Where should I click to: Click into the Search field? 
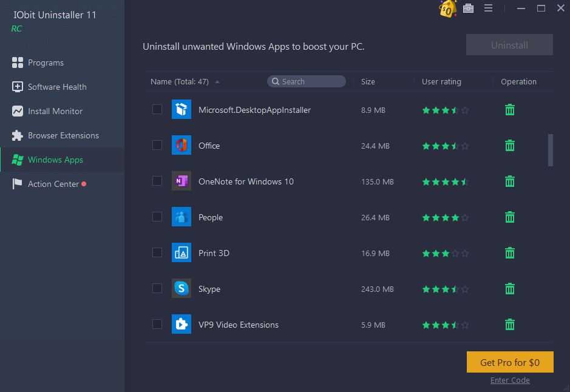point(307,81)
